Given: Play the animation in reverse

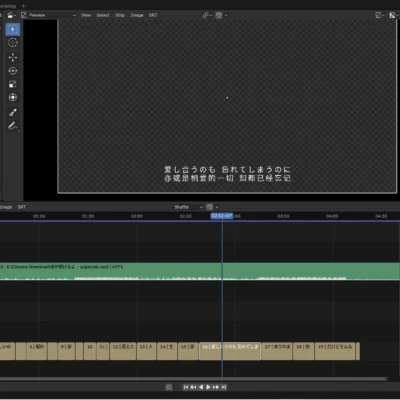Looking at the screenshot, I should 201,387.
